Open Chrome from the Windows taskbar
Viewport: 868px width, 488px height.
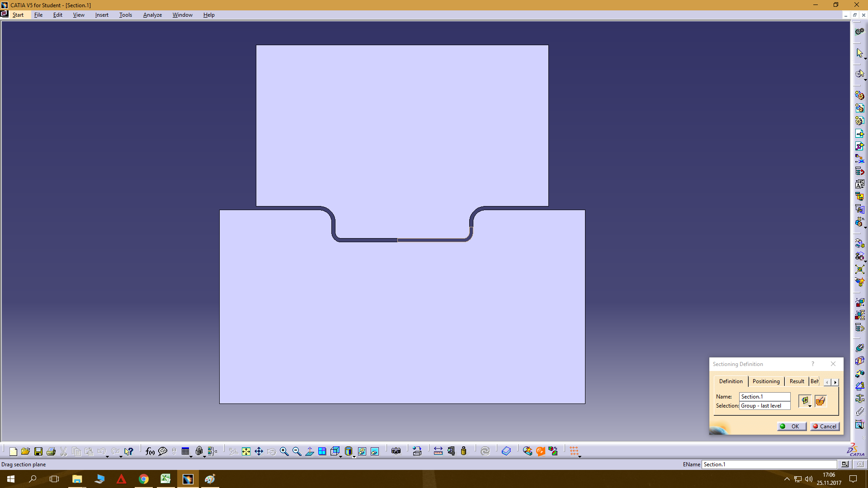coord(143,479)
